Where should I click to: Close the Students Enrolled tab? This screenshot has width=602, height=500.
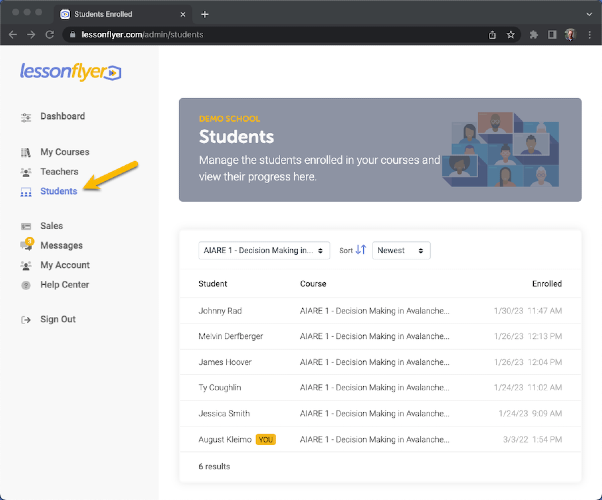tap(183, 14)
